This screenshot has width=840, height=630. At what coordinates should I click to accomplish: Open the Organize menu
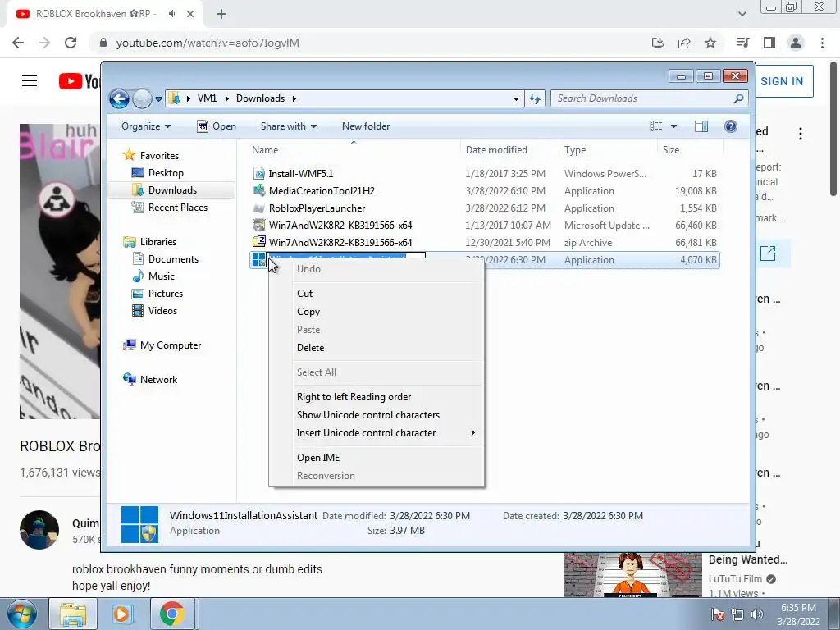[146, 126]
